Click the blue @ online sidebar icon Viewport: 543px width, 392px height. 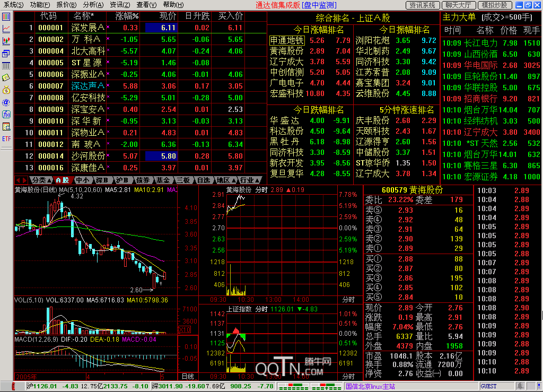(x=6, y=102)
